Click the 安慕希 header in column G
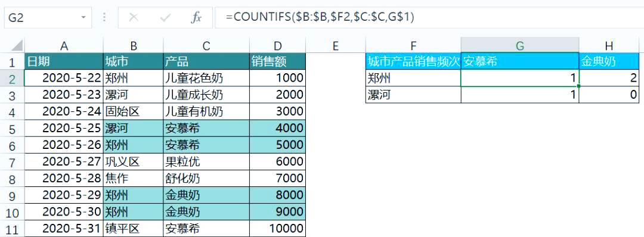644x237 pixels. click(x=520, y=62)
